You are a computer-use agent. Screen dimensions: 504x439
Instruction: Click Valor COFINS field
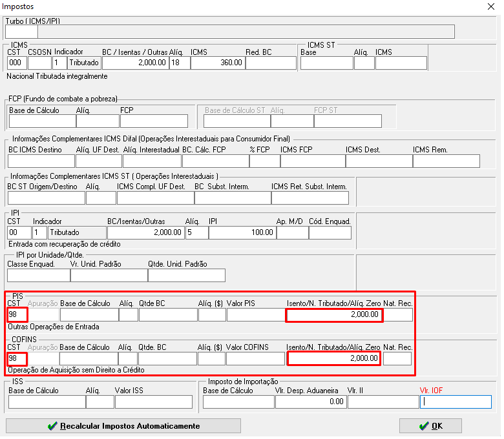(x=255, y=359)
